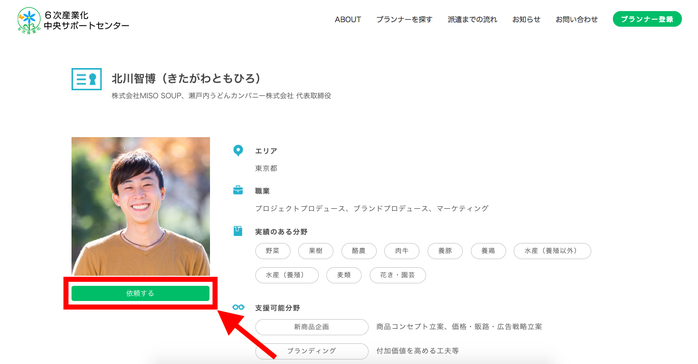698x364 pixels.
Task: Select the 新商品企画 pill
Action: coord(312,327)
